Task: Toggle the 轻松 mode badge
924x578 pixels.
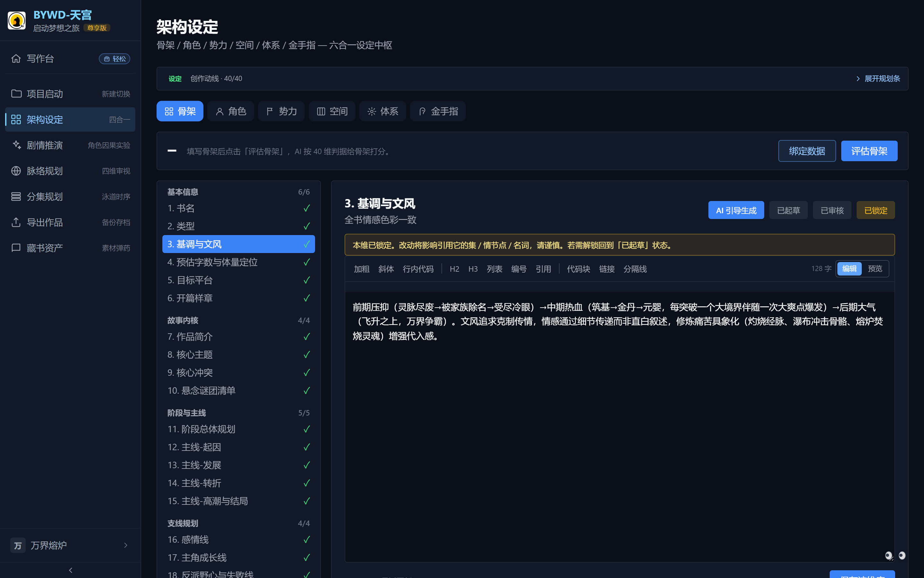Action: pos(115,59)
